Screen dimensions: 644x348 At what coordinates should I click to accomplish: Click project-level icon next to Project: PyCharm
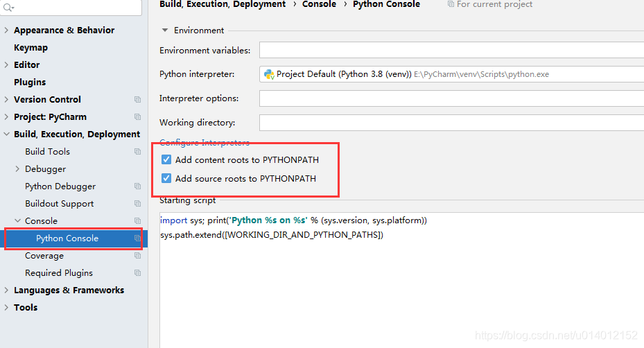pyautogui.click(x=137, y=116)
